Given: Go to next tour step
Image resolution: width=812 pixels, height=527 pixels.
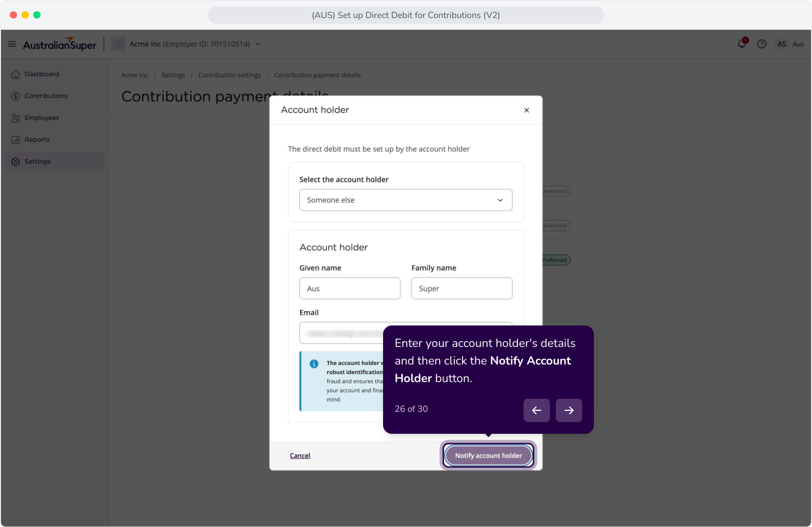Looking at the screenshot, I should (x=569, y=410).
